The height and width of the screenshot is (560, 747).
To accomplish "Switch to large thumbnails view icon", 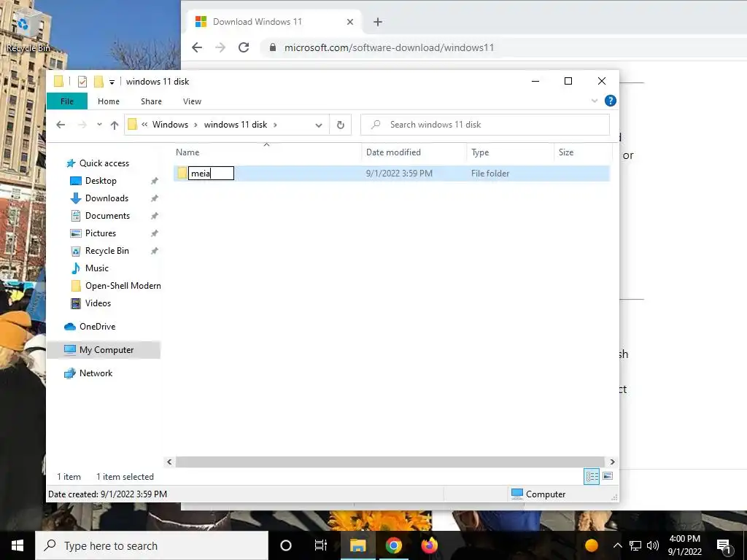I will [x=608, y=476].
